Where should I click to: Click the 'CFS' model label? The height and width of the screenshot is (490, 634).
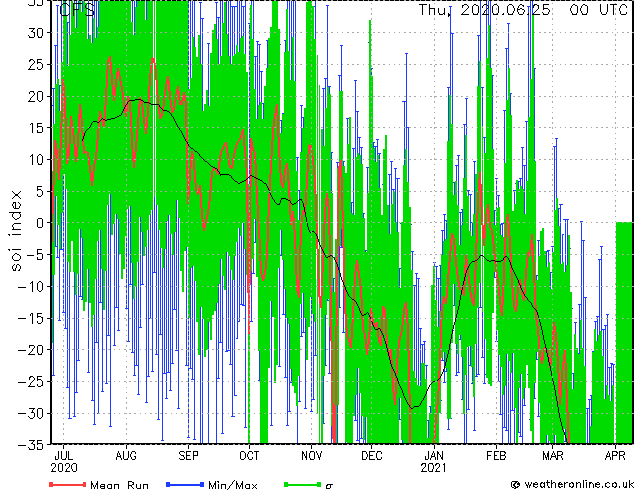[77, 9]
